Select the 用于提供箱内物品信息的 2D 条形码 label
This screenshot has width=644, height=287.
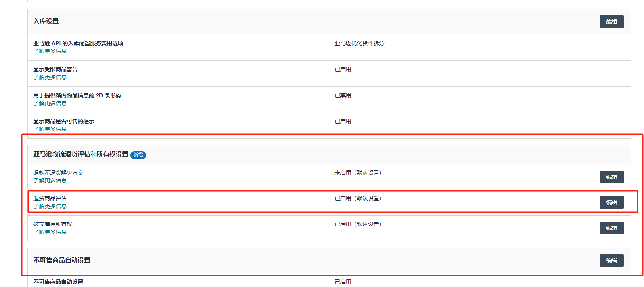coord(77,95)
